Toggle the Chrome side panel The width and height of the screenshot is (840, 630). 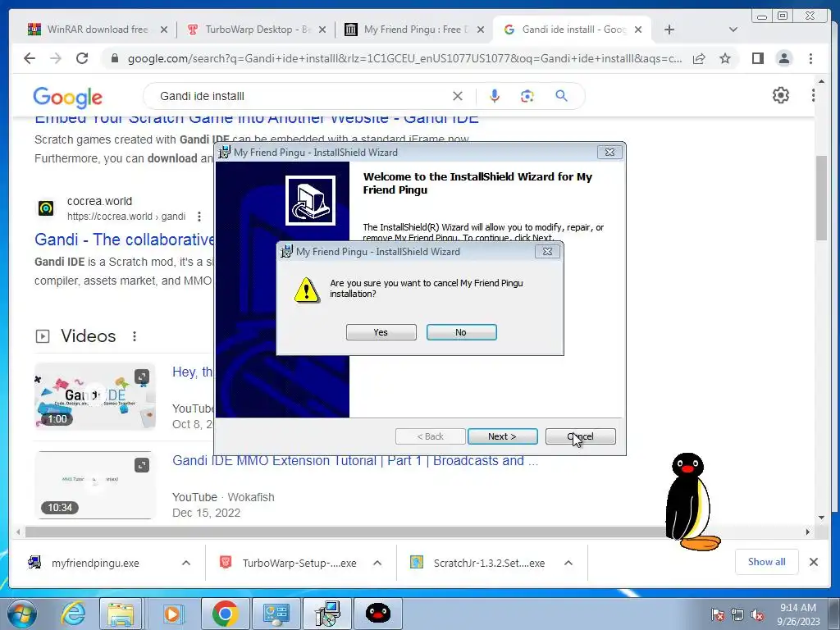pyautogui.click(x=757, y=58)
